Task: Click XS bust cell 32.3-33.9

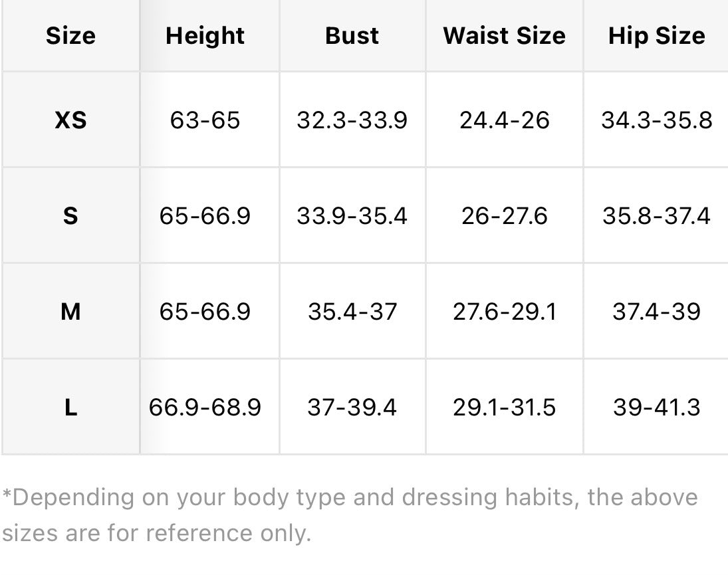Action: [352, 120]
